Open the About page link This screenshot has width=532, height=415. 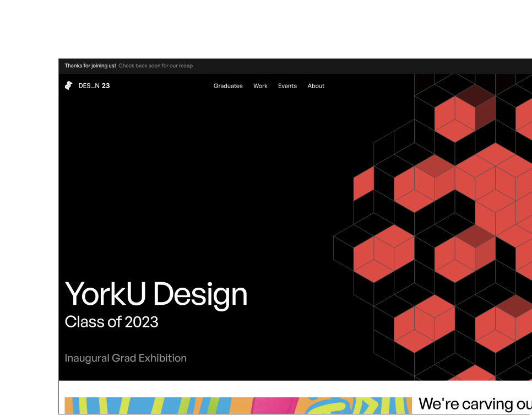coord(316,86)
